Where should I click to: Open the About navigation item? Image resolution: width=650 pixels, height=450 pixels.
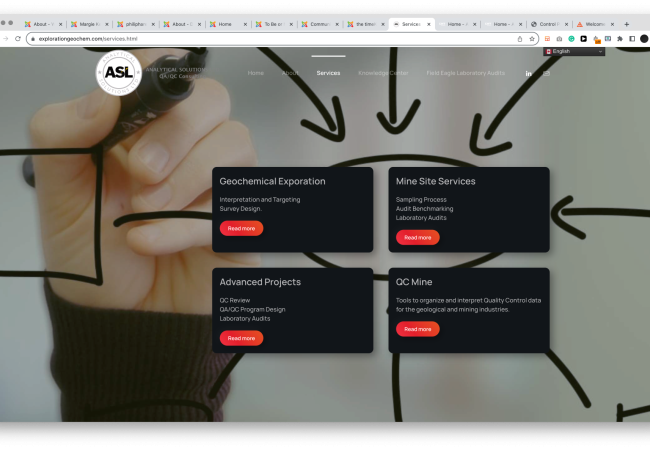[x=289, y=73]
